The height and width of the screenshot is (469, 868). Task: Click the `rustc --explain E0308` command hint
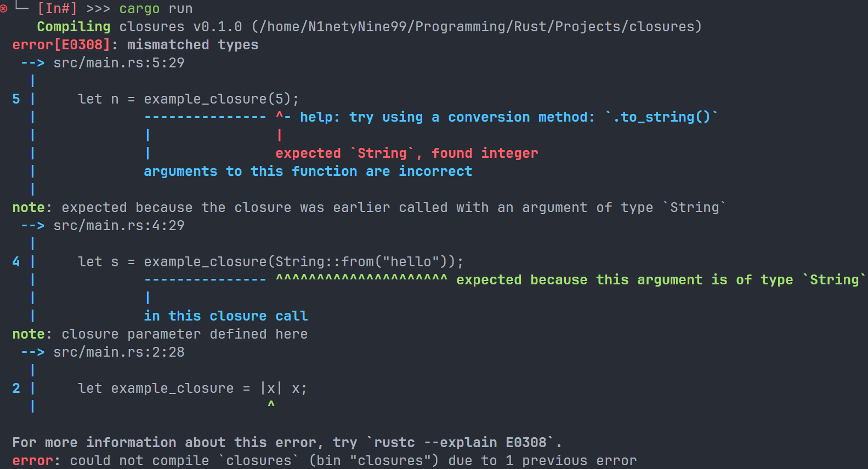pyautogui.click(x=464, y=443)
